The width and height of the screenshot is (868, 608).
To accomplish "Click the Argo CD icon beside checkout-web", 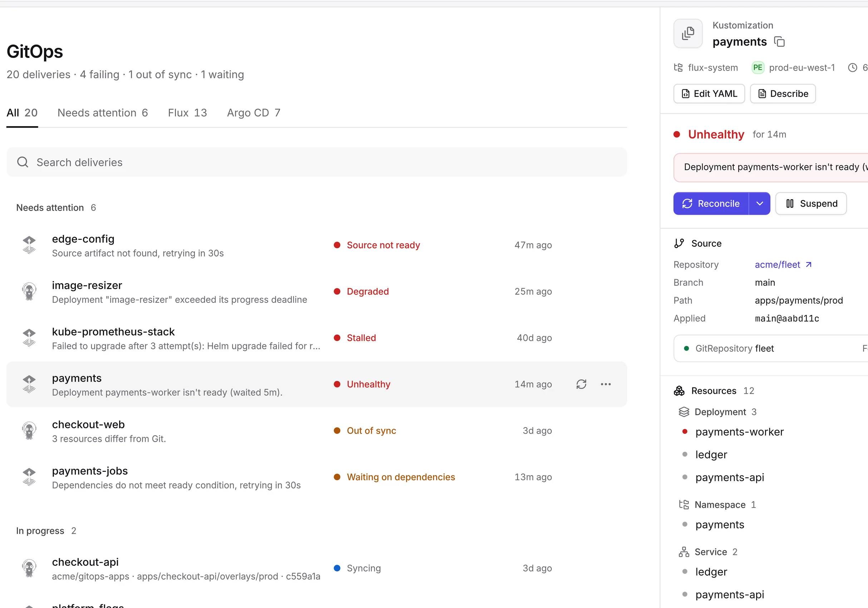I will (x=29, y=431).
